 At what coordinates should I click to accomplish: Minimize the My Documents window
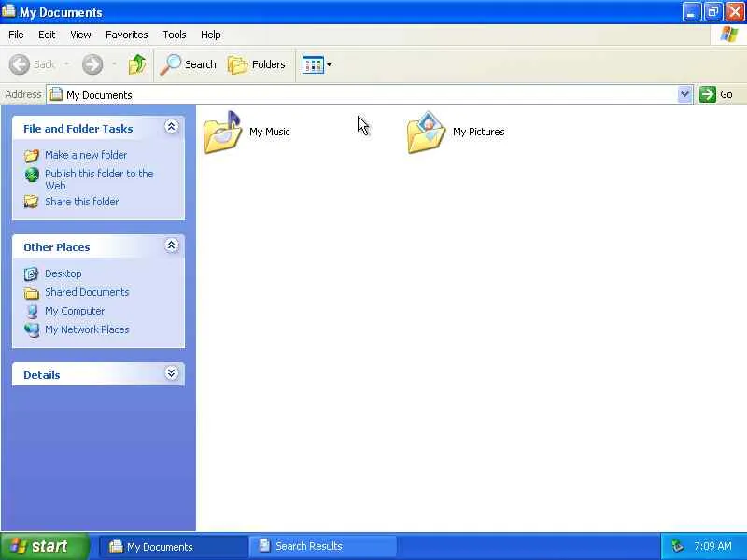click(691, 12)
